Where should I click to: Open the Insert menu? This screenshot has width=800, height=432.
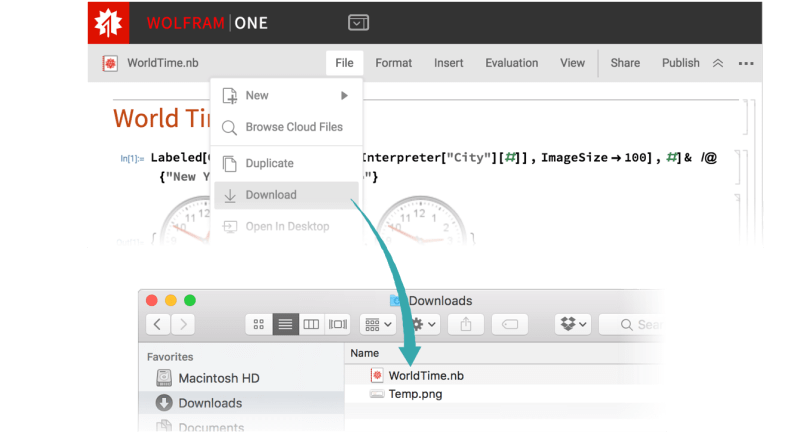pos(448,63)
